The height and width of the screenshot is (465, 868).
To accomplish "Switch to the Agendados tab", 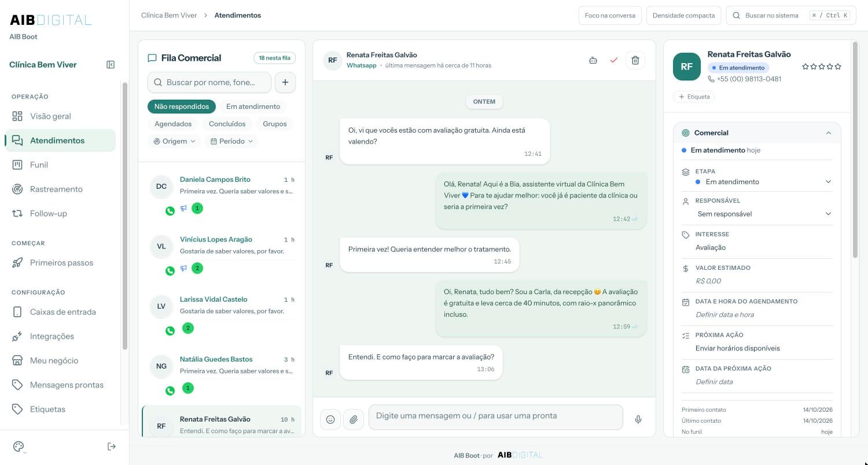I will pos(173,124).
